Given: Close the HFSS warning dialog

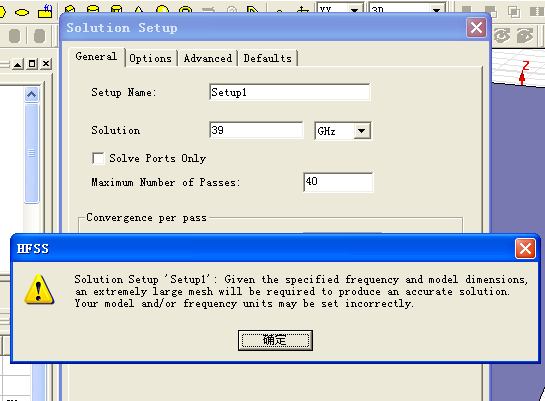Looking at the screenshot, I should (x=525, y=249).
